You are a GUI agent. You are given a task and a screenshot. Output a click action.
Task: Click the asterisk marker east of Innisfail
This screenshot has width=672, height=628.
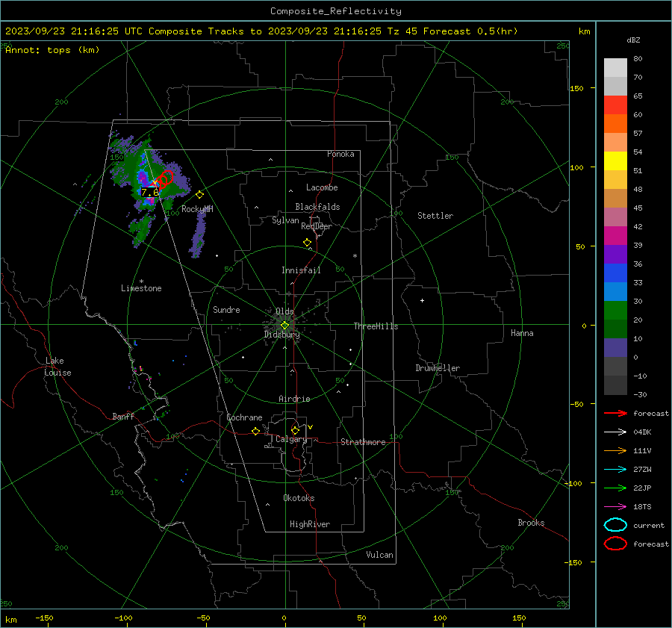tap(355, 256)
